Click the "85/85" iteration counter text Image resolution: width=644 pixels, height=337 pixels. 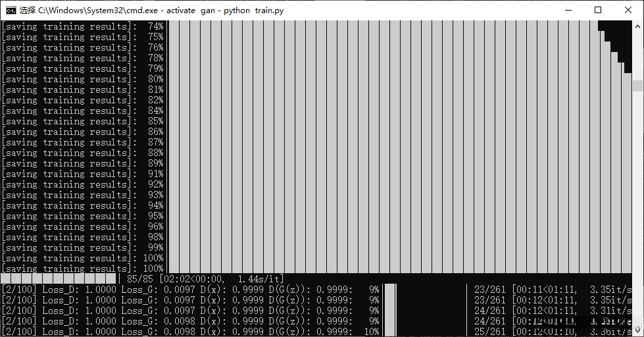(140, 279)
